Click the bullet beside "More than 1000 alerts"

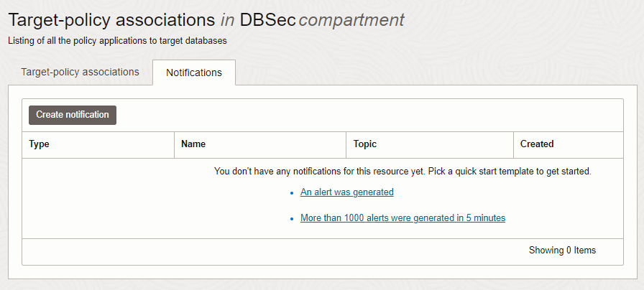pyautogui.click(x=292, y=219)
